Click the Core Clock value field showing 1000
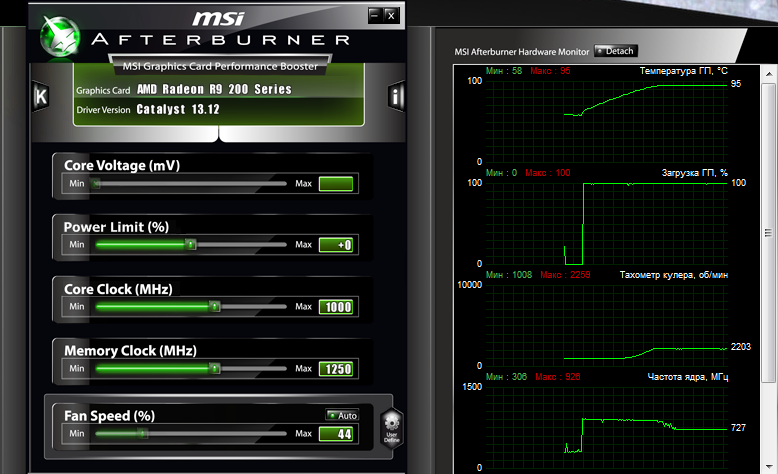 tap(336, 307)
